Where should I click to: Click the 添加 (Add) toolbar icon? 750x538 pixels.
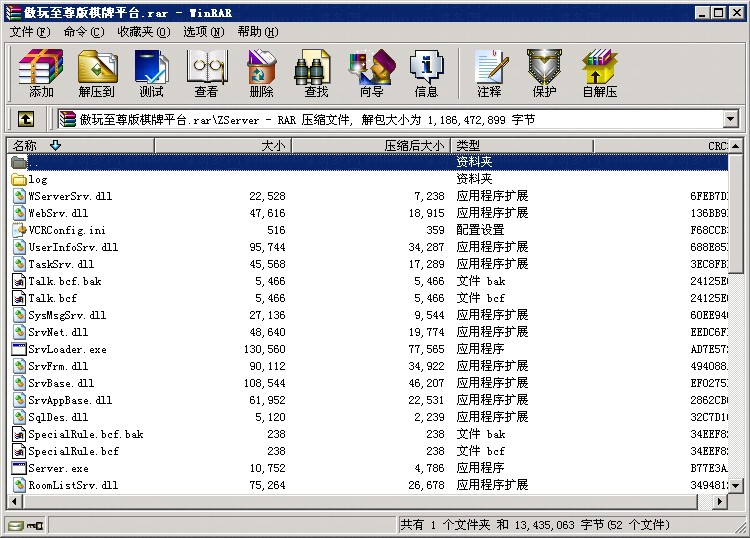point(41,73)
